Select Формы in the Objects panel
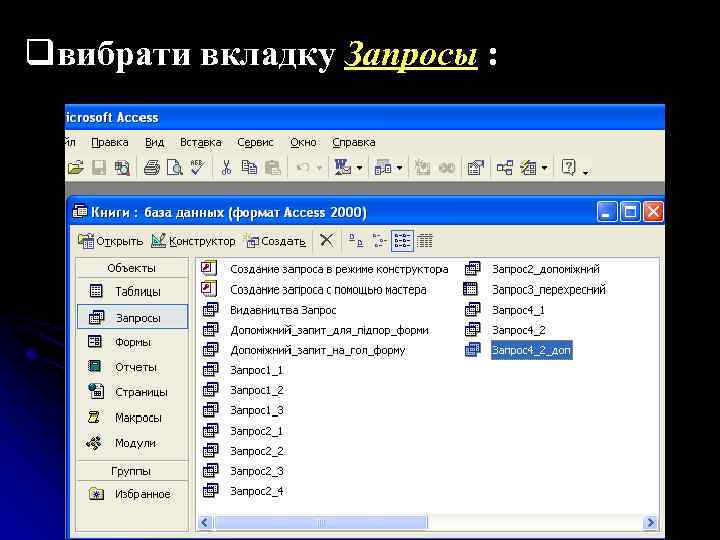Viewport: 720px width, 540px height. [132, 342]
